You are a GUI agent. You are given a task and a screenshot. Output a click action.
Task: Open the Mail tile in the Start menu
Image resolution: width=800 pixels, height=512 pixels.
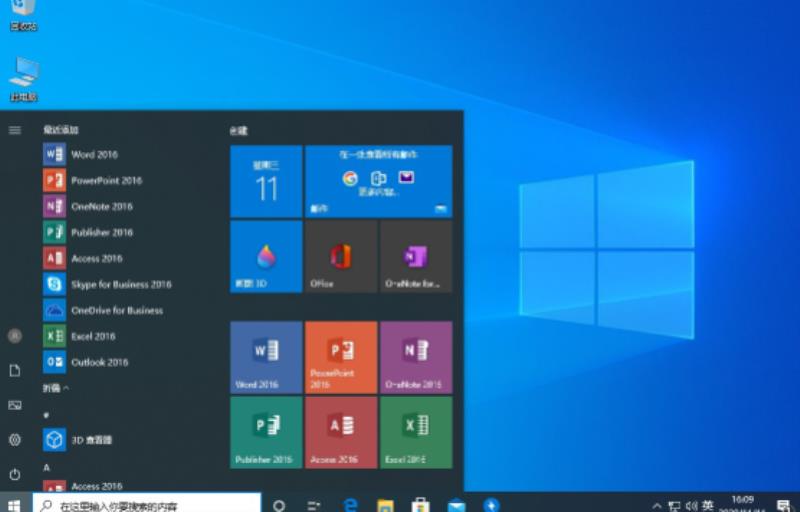click(379, 181)
